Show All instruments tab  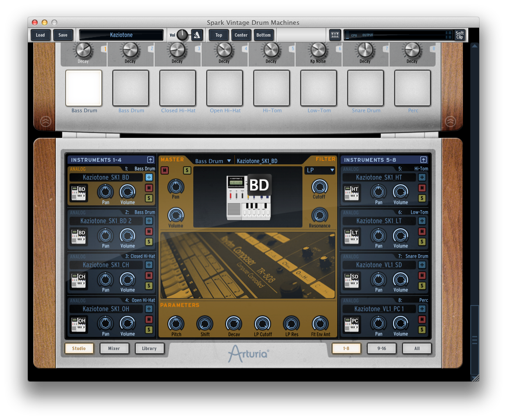pos(417,348)
